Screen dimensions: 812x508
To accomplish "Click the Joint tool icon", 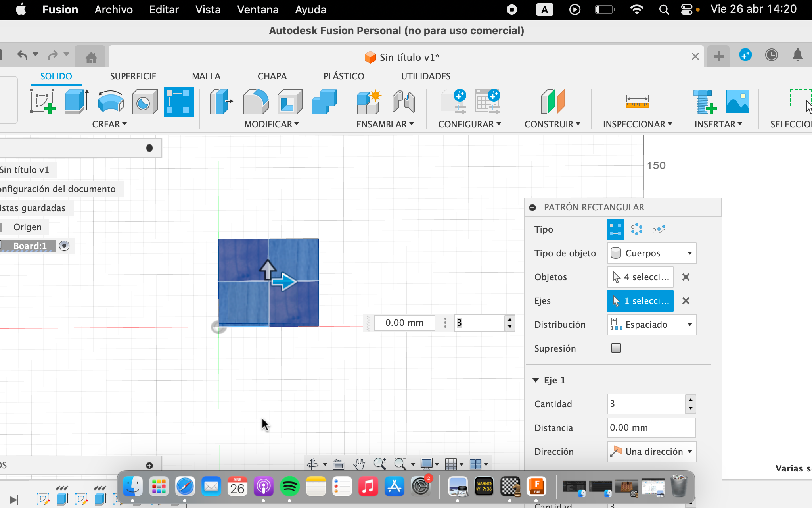I will click(x=403, y=102).
